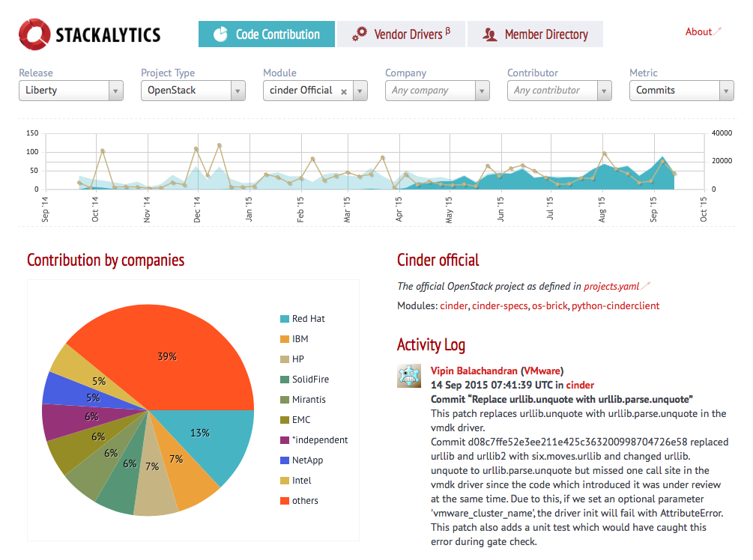Click the external link icon after projects.yaml
This screenshot has width=753, height=560.
coord(646,286)
